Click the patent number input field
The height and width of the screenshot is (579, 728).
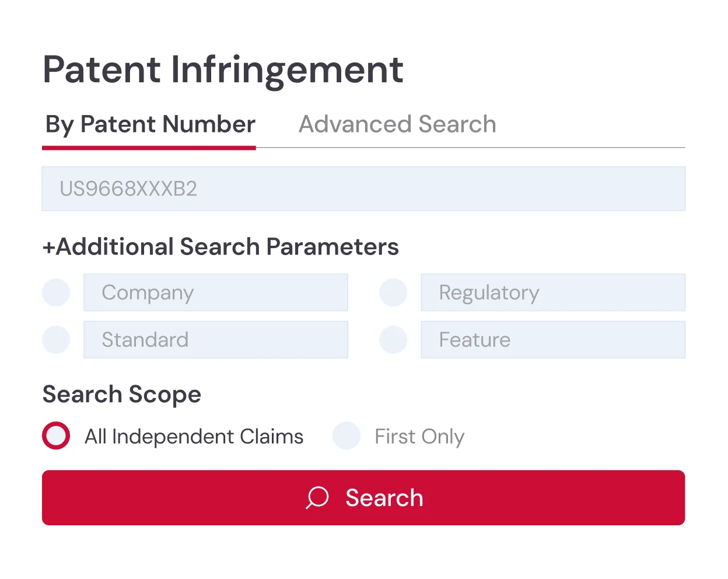point(363,189)
